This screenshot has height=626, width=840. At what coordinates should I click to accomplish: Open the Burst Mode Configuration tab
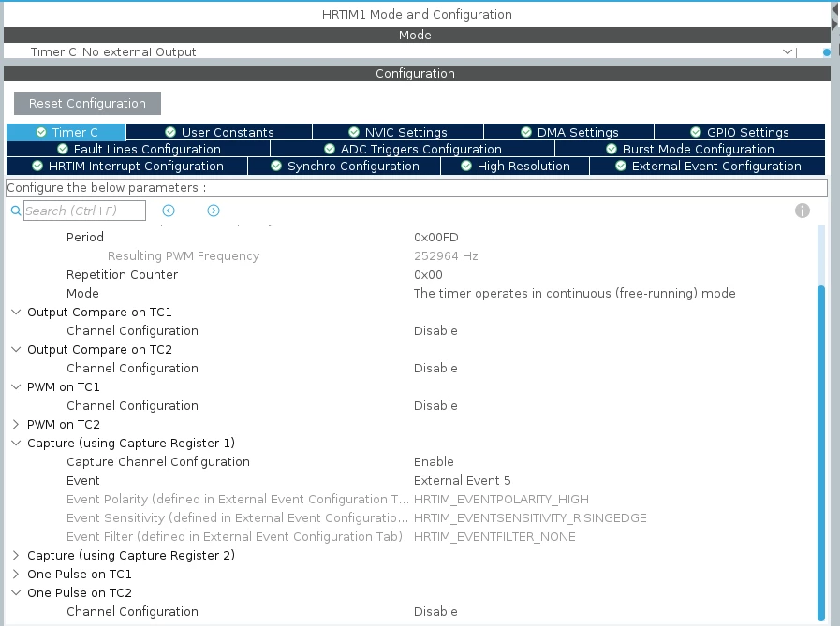click(x=690, y=149)
